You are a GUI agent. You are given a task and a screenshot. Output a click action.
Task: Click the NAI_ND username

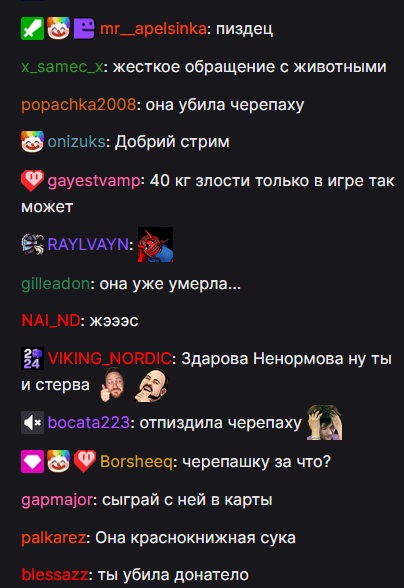pos(51,321)
